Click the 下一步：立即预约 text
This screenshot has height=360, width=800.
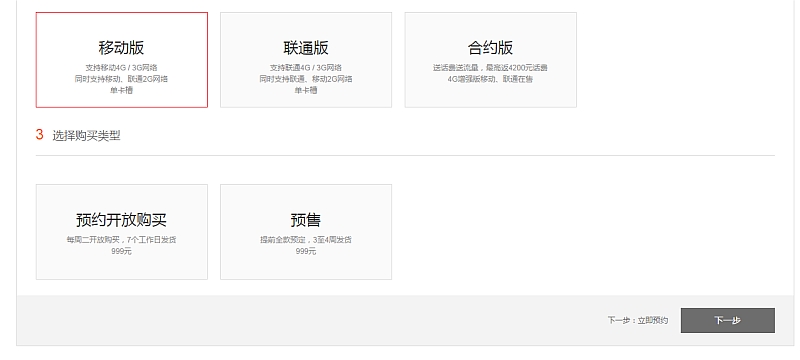pos(637,320)
